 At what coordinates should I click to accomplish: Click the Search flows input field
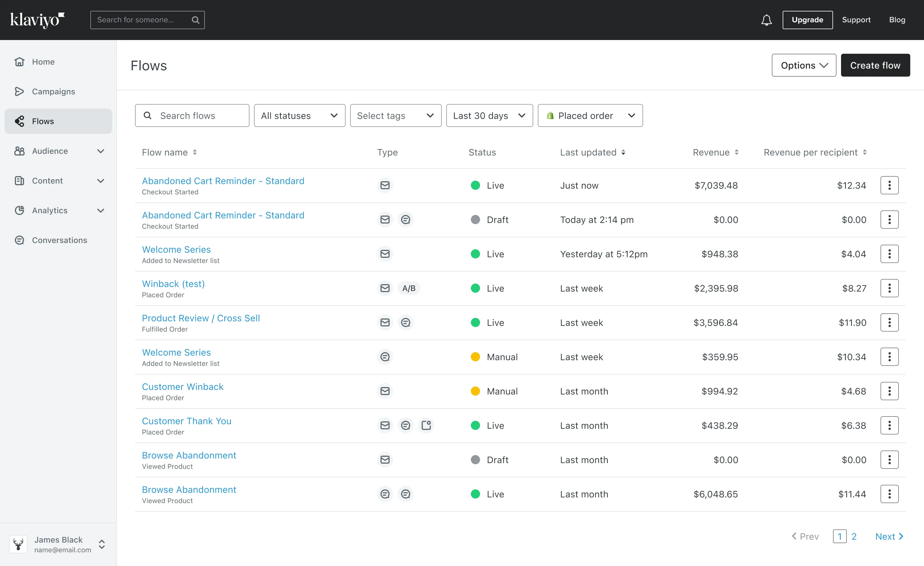pos(192,115)
